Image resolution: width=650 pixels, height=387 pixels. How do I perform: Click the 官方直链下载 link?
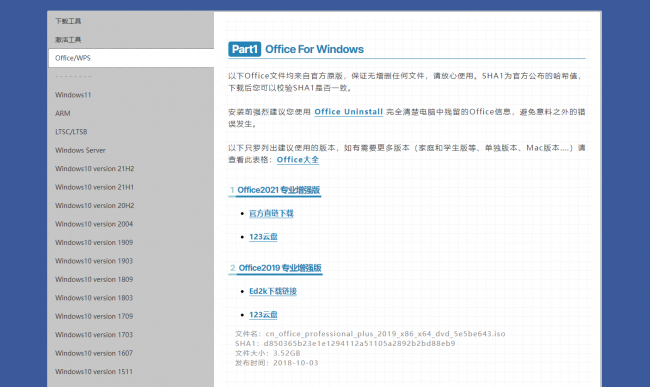pyautogui.click(x=271, y=213)
